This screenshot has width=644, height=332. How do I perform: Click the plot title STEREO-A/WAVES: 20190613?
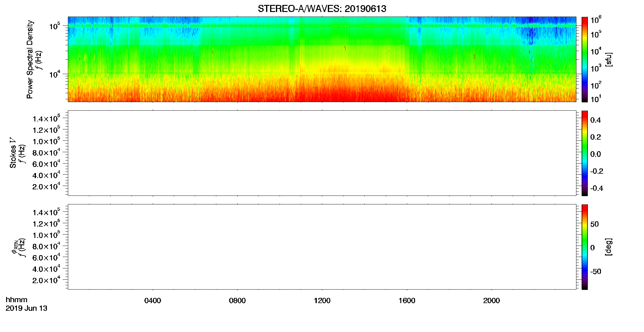(x=322, y=9)
